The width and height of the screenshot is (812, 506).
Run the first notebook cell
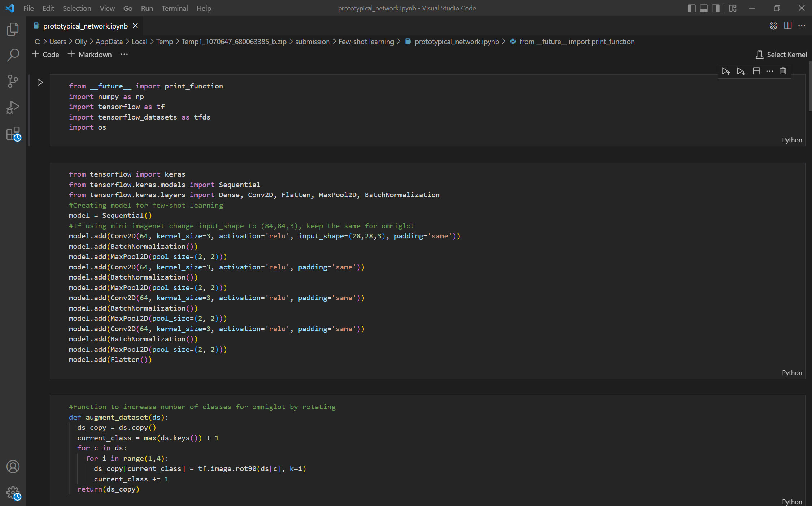pyautogui.click(x=40, y=82)
